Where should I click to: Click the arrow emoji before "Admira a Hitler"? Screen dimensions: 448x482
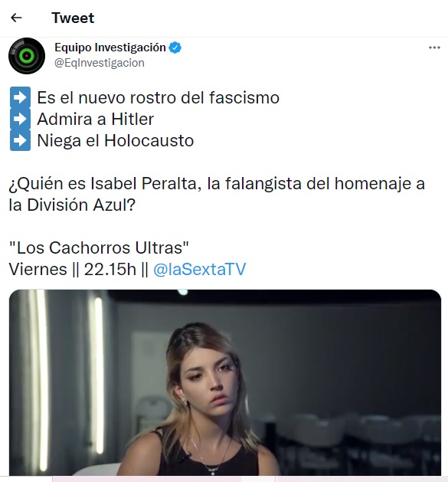coord(20,119)
